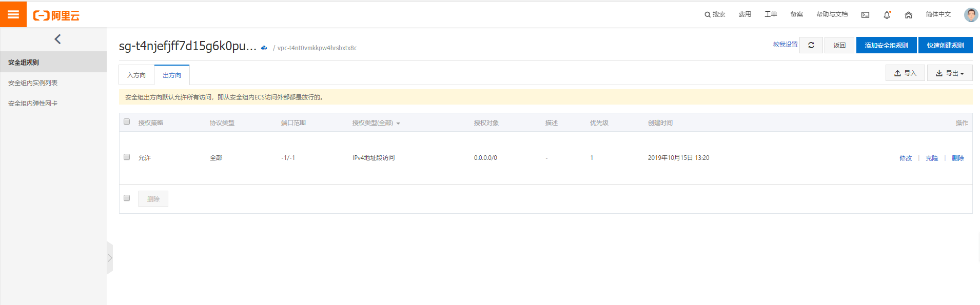Open the 费用 top menu

tap(745, 14)
